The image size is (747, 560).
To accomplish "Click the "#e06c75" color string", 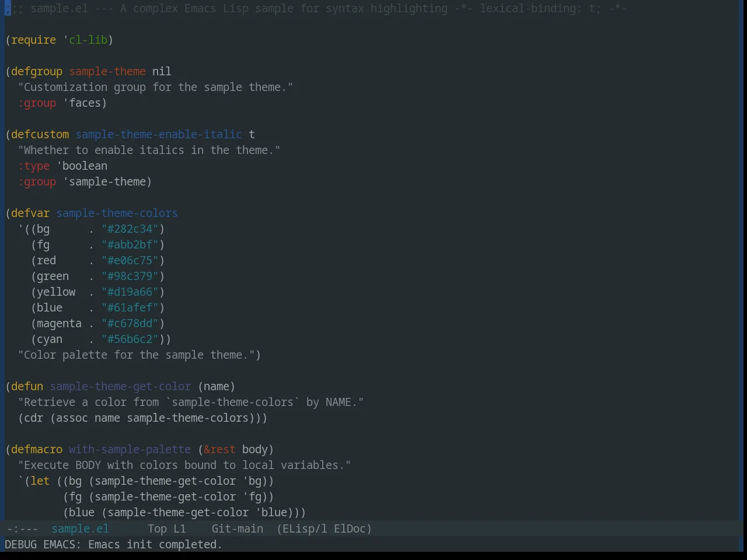I will tap(130, 260).
